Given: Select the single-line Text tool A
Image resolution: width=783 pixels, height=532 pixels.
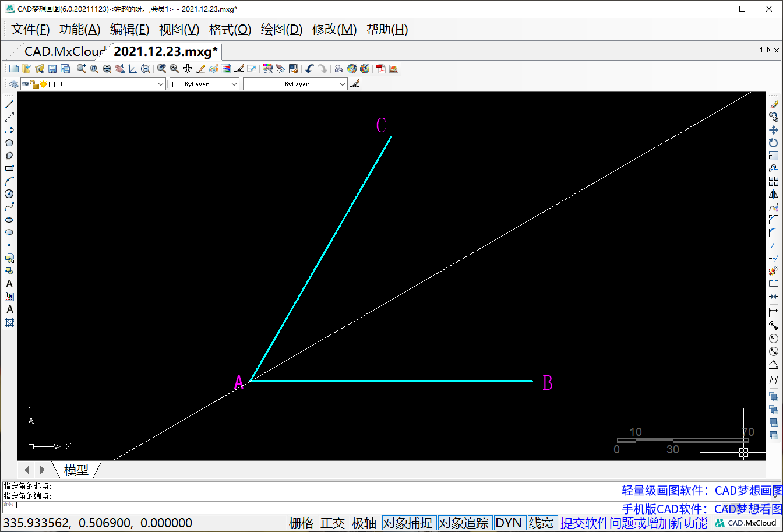Looking at the screenshot, I should [x=9, y=284].
